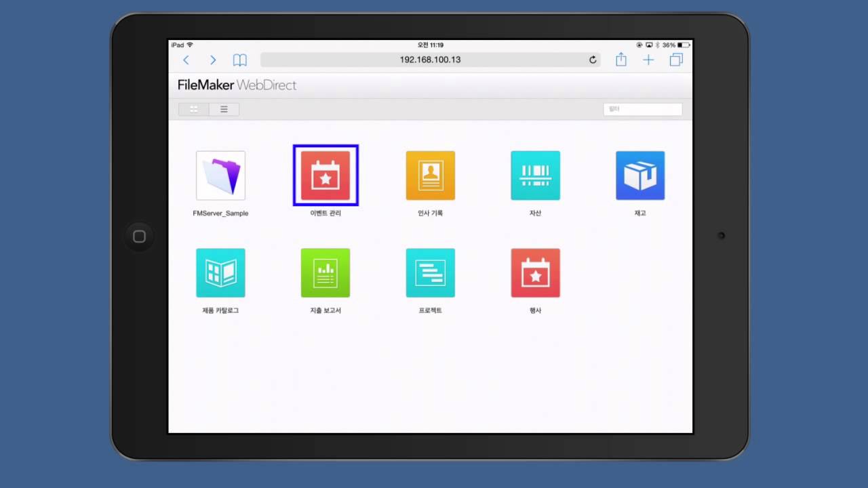Tap the 192.168.100.13 address bar
The width and height of the screenshot is (868, 488).
[x=431, y=60]
